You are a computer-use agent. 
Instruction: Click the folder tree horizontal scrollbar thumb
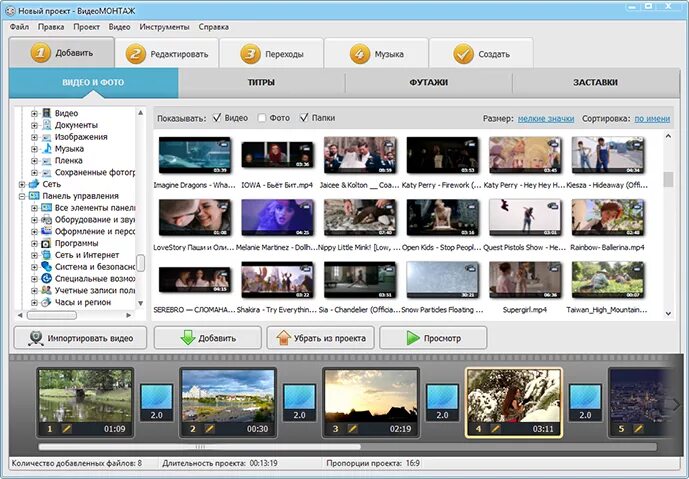click(52, 315)
